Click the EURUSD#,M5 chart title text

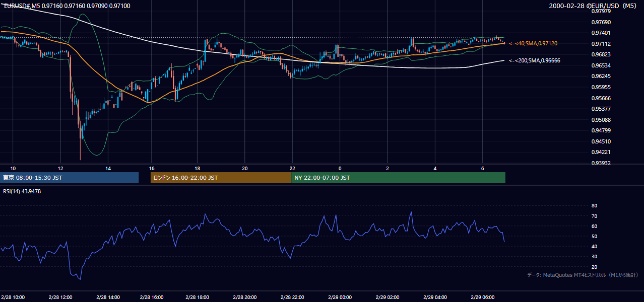click(67, 6)
